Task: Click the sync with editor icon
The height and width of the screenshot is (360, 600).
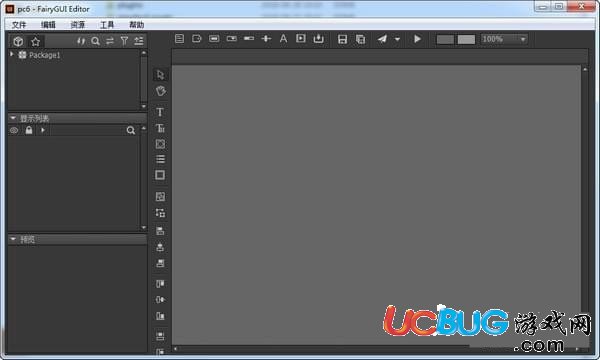Action: (81, 41)
